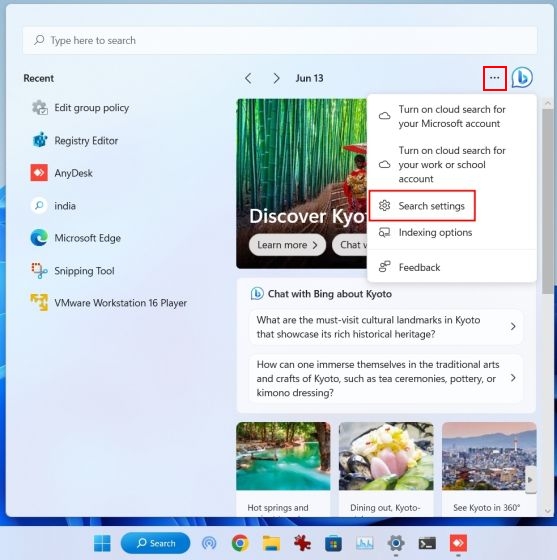
Task: Open Settings gear on taskbar
Action: pyautogui.click(x=396, y=544)
